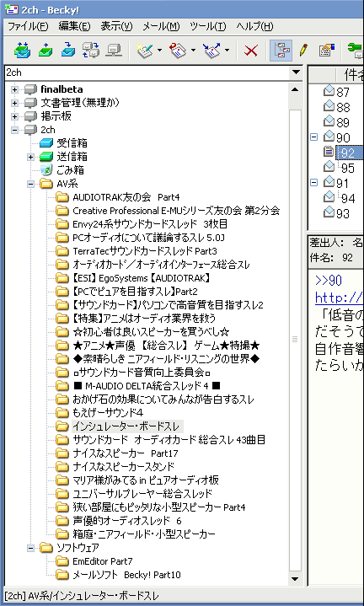Select the 受信箱 inbox icon
The height and width of the screenshot is (606, 364).
coord(46,143)
